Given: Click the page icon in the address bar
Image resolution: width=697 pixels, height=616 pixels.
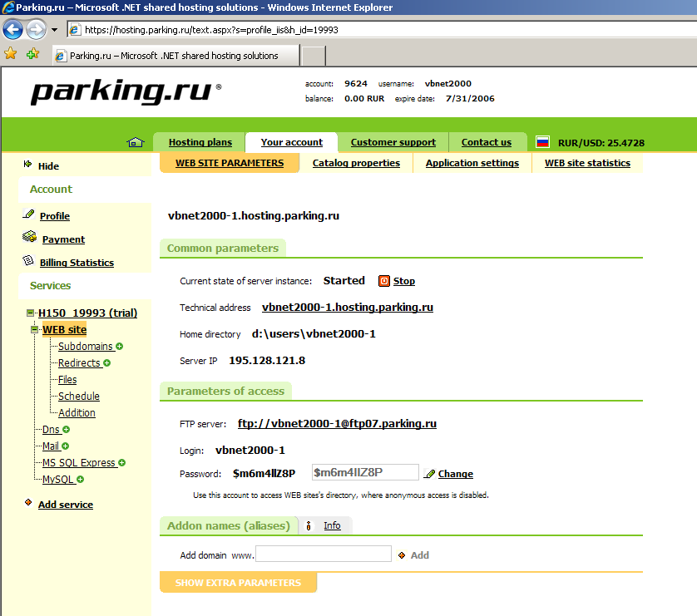Looking at the screenshot, I should (75, 30).
